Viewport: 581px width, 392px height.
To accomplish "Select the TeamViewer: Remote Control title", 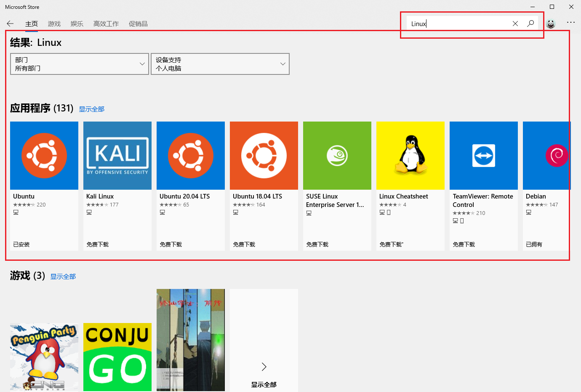I will click(483, 201).
